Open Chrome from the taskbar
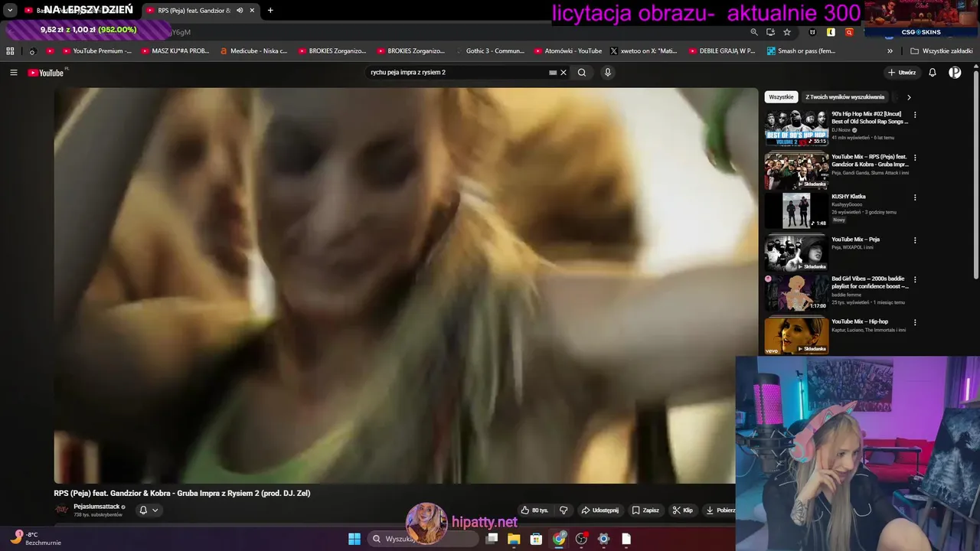 559,539
